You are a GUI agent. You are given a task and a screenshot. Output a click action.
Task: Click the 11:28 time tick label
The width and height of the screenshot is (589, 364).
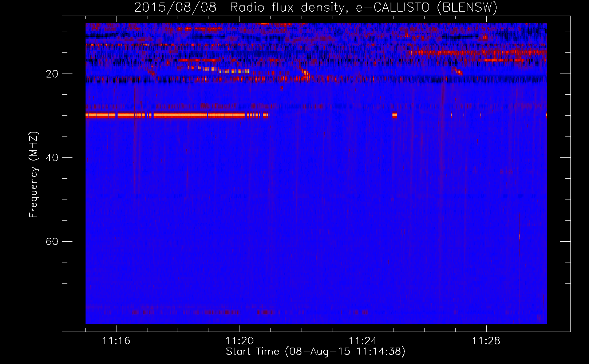coord(486,341)
